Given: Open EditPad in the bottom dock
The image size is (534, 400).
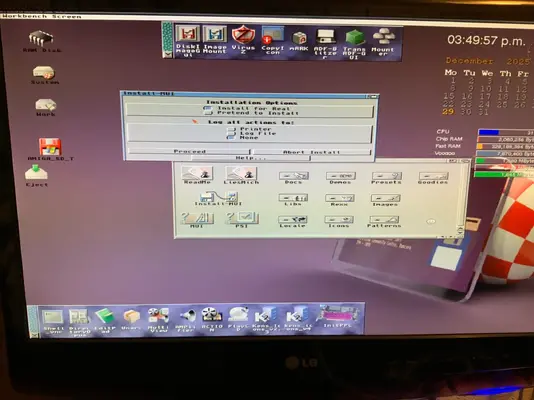Looking at the screenshot, I should (x=105, y=320).
